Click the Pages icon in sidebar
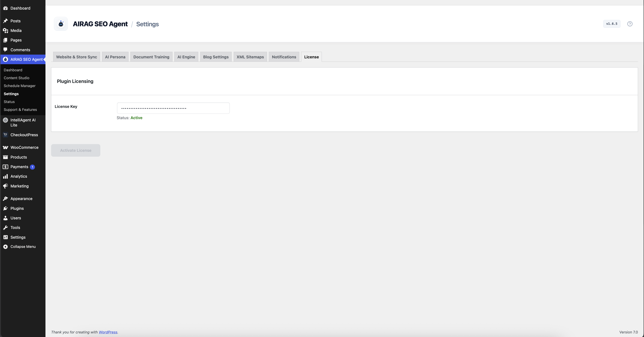The height and width of the screenshot is (337, 644). [5, 40]
